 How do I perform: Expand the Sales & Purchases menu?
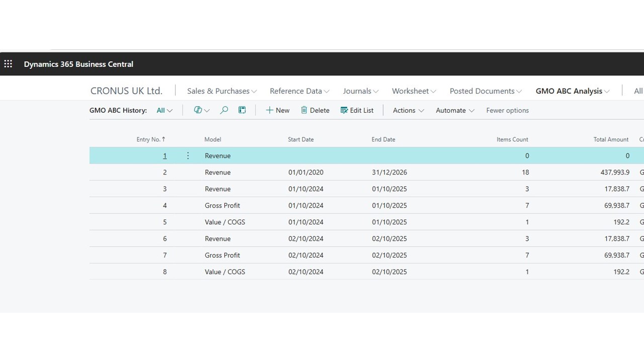pyautogui.click(x=222, y=91)
